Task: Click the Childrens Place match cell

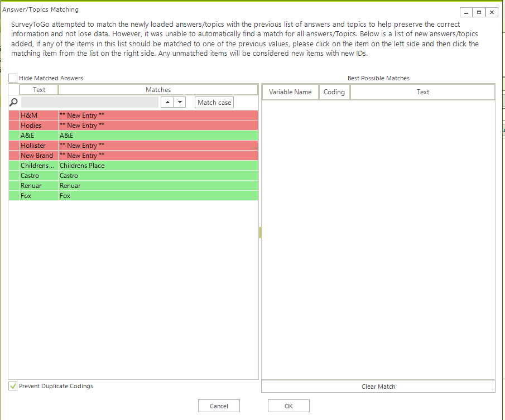Action: [x=158, y=166]
